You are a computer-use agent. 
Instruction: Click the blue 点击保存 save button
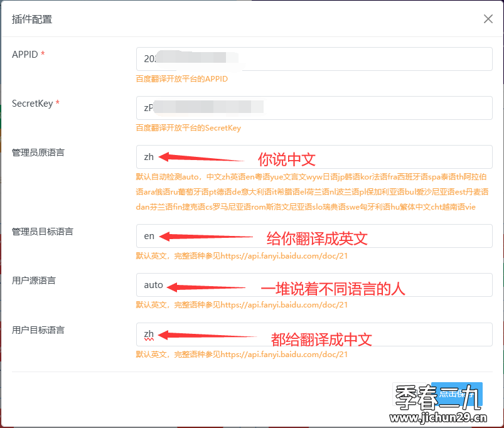coord(456,394)
